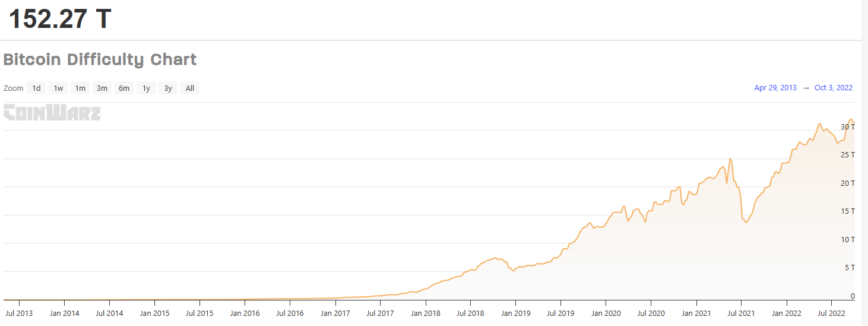The height and width of the screenshot is (326, 868).
Task: Click the July 2021 dip on chart line
Action: click(x=746, y=222)
